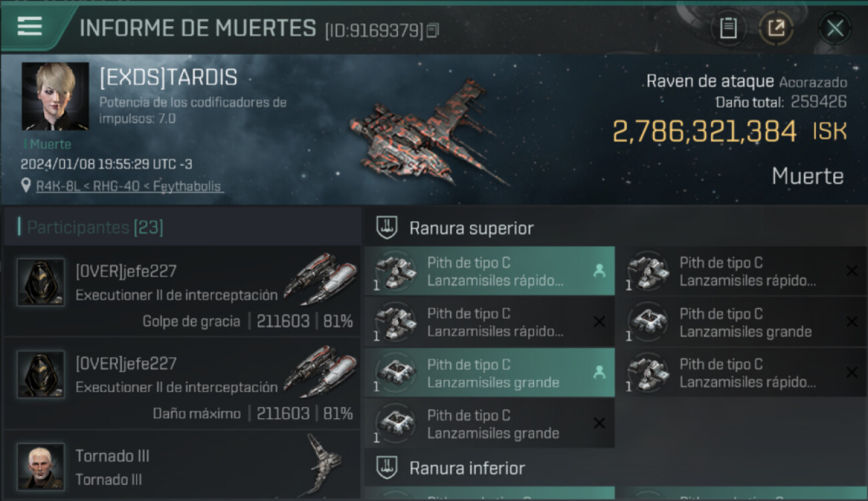Click the X mark on the right-column Lanzamisiles grande

point(851,322)
